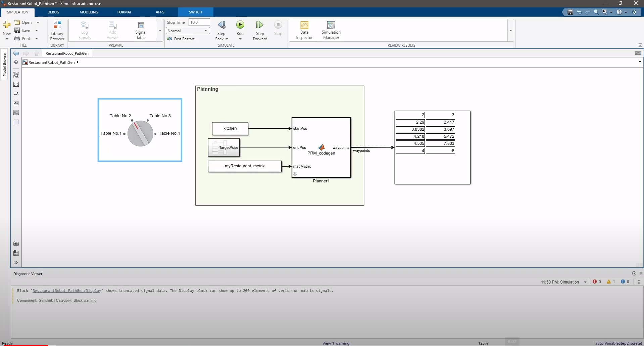Screen dimensions: 644x346
Task: Click the Open button in the FILE section
Action: tap(23, 23)
